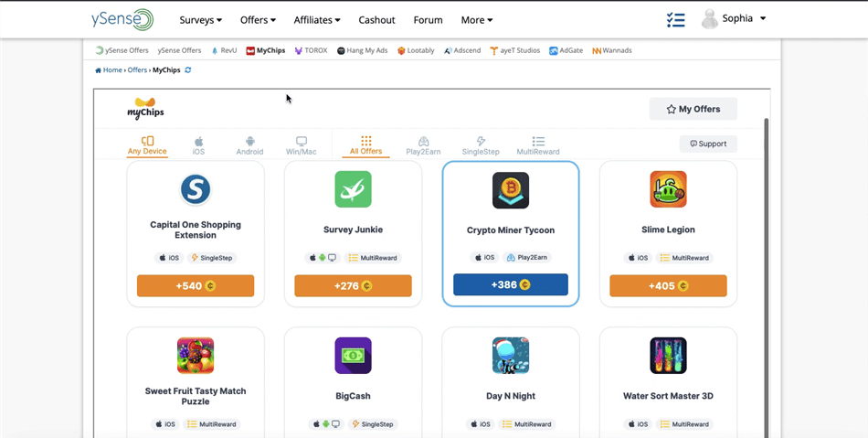Click the +276 reward button
The height and width of the screenshot is (438, 868).
point(354,285)
